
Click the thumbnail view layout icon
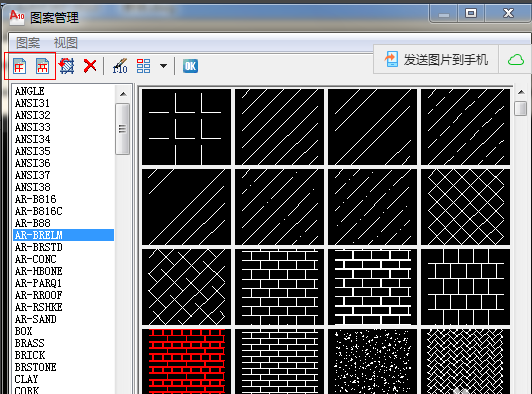(143, 66)
